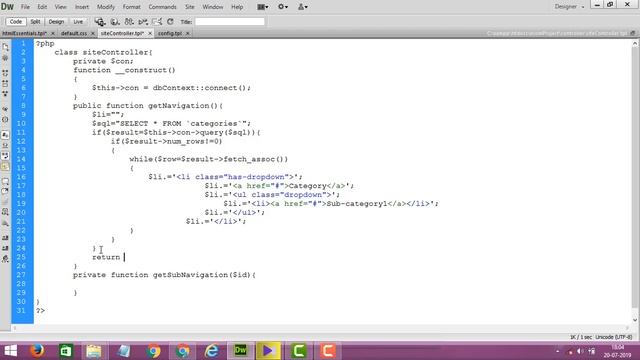Click the Select Parent Tag icon
Image resolution: width=640 pixels, height=360 pixels.
click(x=5, y=109)
